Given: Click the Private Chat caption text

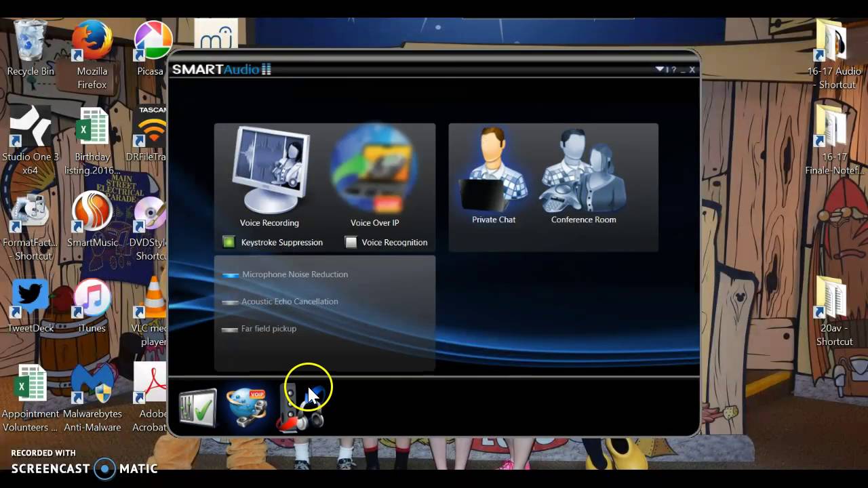Looking at the screenshot, I should 494,220.
